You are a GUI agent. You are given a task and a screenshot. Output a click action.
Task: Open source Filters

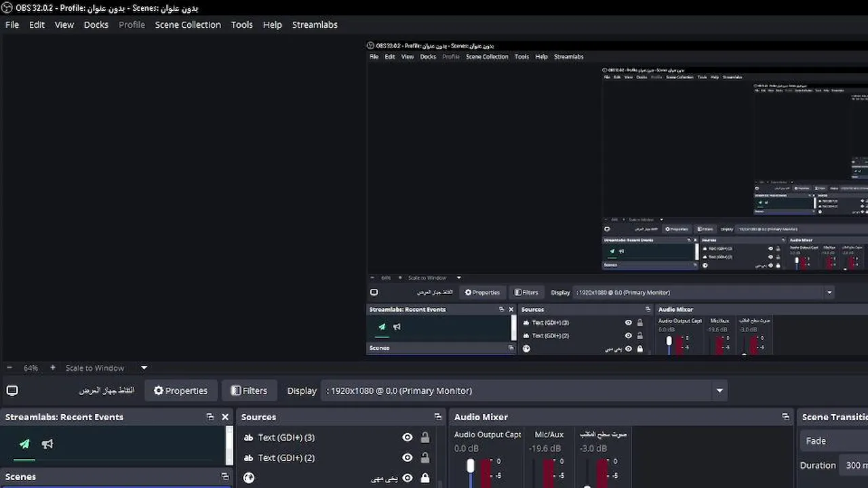249,390
